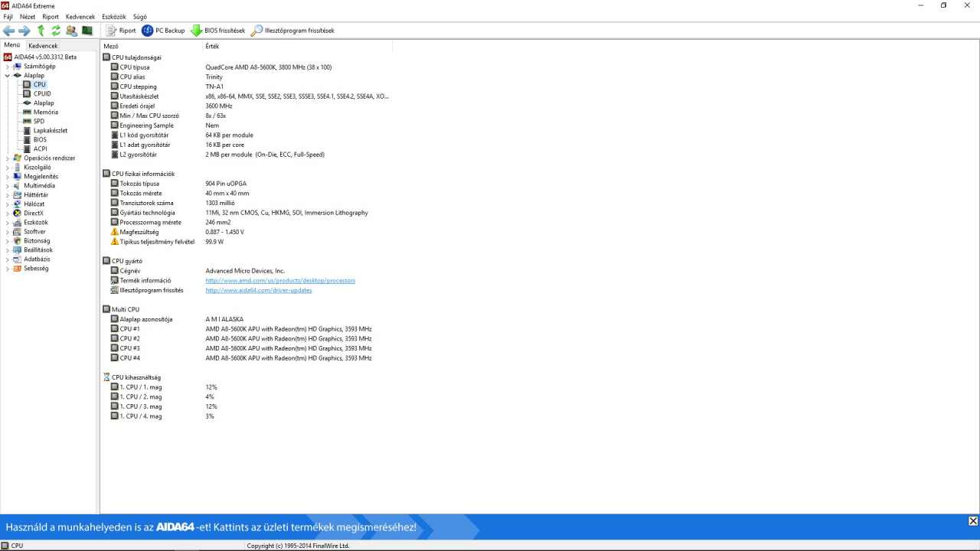980x551 pixels.
Task: Click BIOS frissítések toolbar button
Action: 218,31
